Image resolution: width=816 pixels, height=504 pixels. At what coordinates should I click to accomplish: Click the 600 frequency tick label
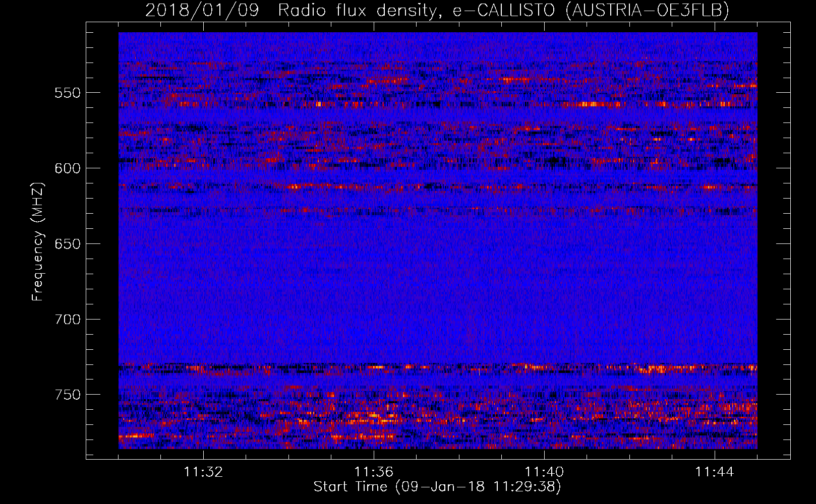point(68,169)
